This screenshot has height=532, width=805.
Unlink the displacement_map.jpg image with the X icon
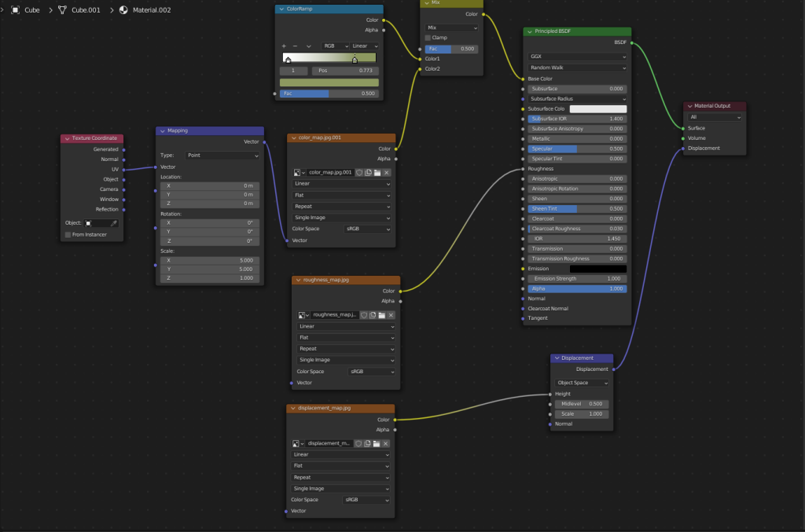pyautogui.click(x=386, y=443)
